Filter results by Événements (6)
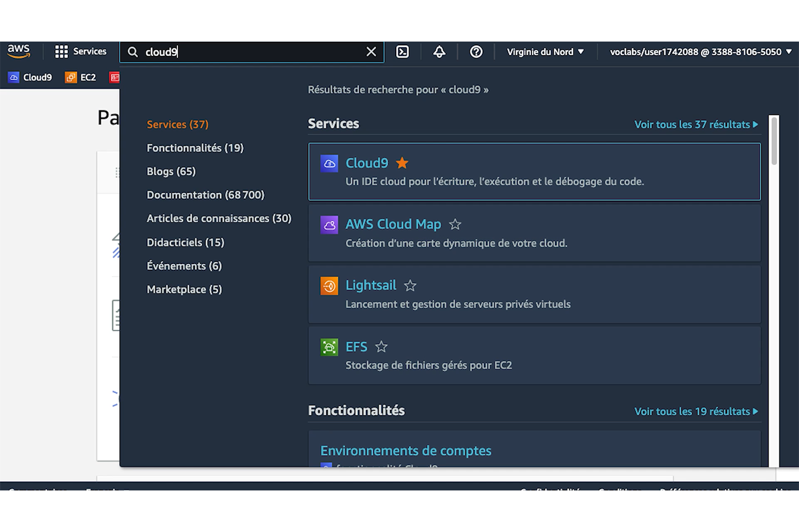The image size is (799, 532). [x=184, y=266]
